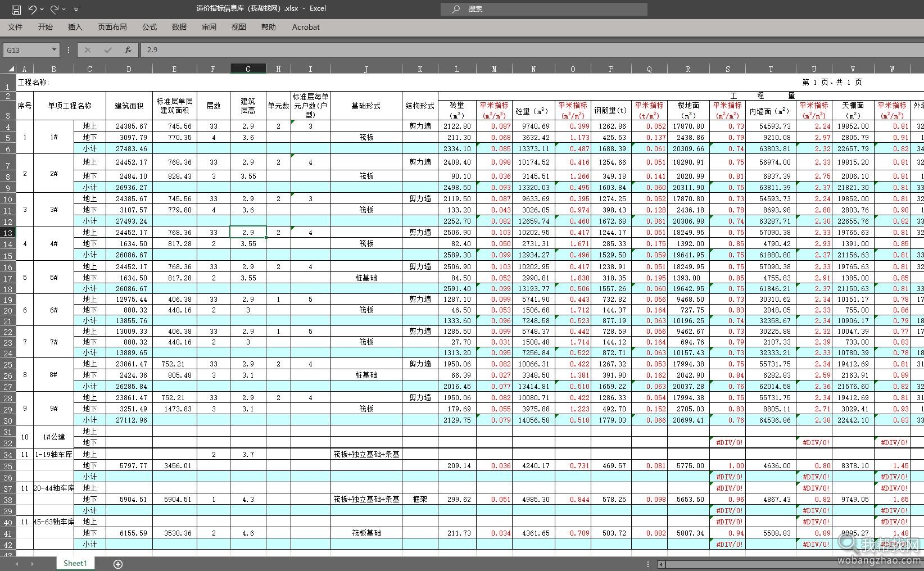Open the 文件 menu
924x571 pixels.
(15, 27)
